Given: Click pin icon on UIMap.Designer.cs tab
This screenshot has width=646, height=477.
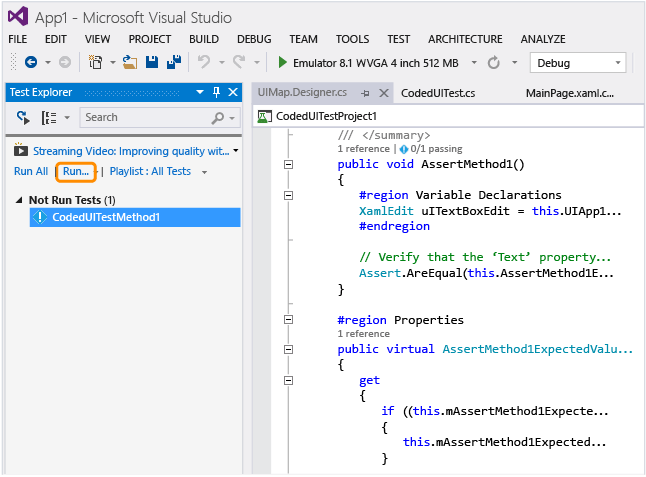Looking at the screenshot, I should point(365,94).
